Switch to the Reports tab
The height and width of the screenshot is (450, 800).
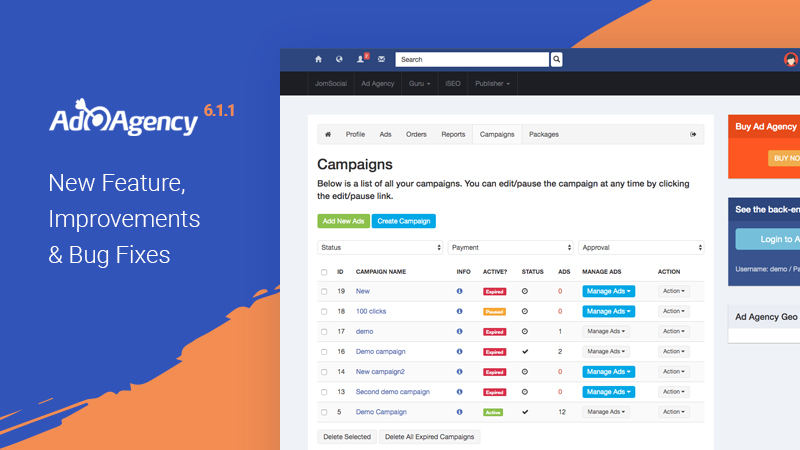[x=453, y=134]
